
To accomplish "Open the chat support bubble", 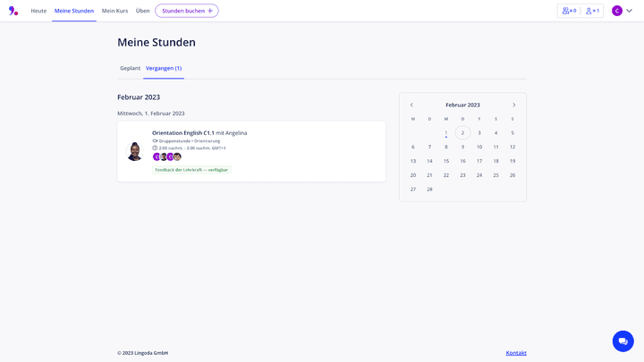I will tap(623, 341).
